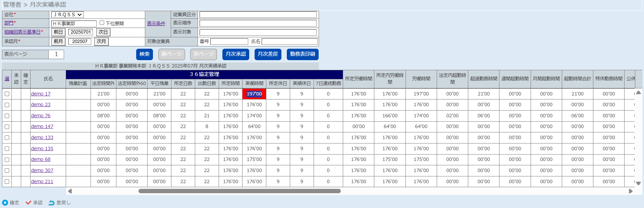Click the scroll up arrow of table
Screen dimensions: 644x208
(638, 92)
